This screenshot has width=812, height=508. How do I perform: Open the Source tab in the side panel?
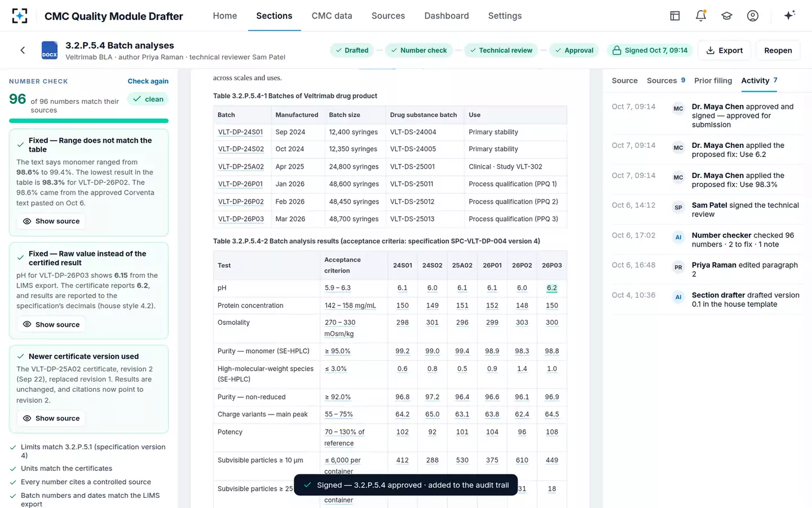(625, 81)
